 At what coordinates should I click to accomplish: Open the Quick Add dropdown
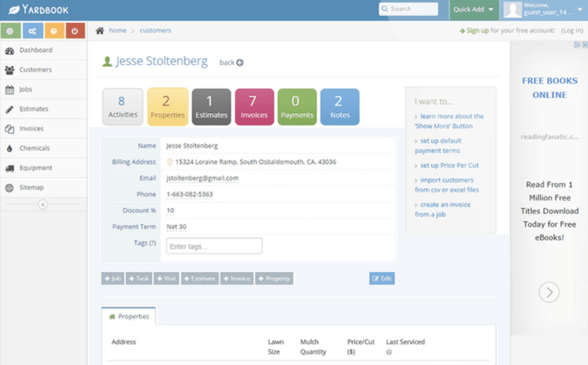pos(474,9)
